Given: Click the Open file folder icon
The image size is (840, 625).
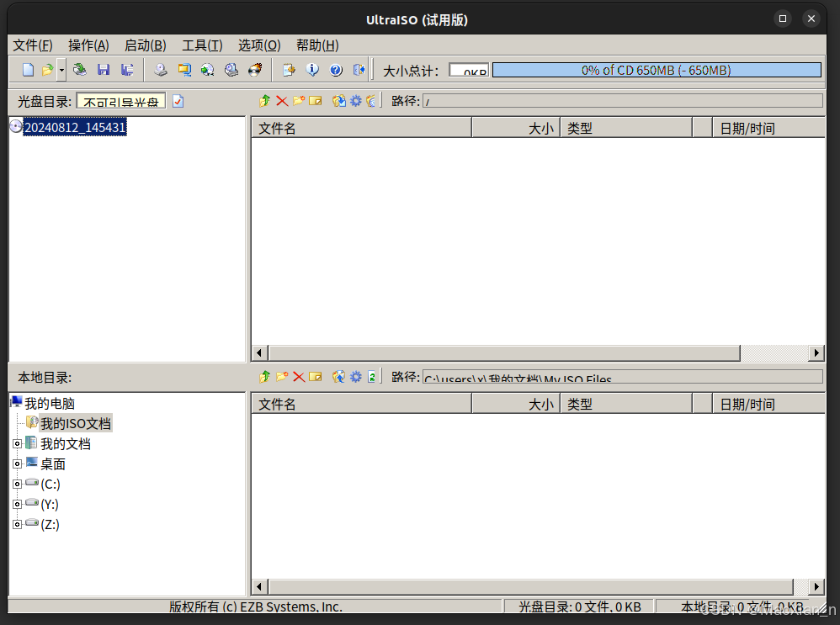Looking at the screenshot, I should pos(48,70).
